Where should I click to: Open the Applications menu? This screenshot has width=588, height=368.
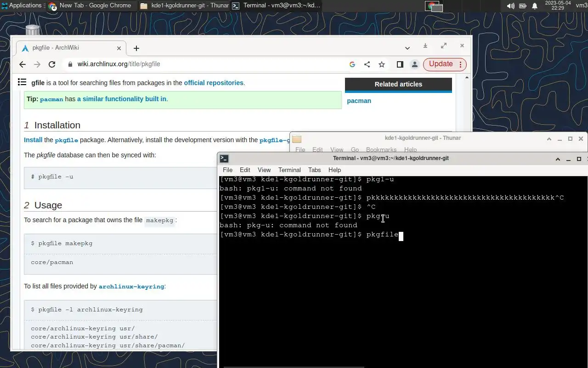[22, 6]
